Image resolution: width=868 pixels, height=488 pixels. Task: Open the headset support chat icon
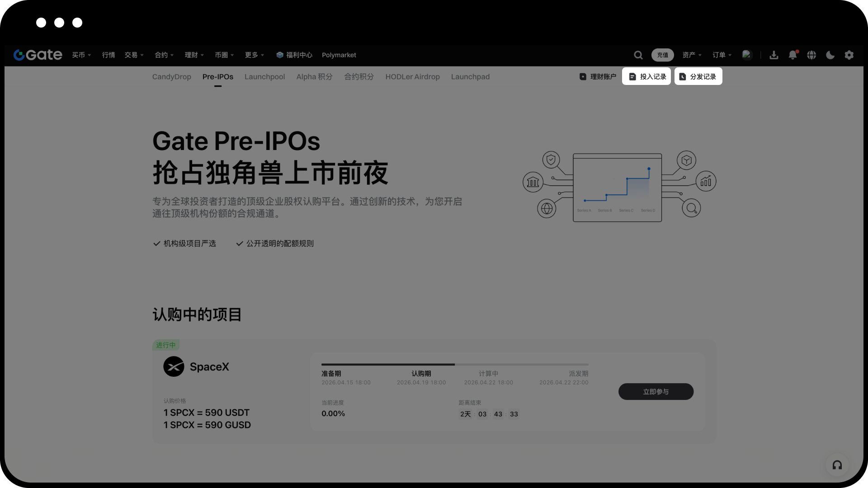coord(837,465)
